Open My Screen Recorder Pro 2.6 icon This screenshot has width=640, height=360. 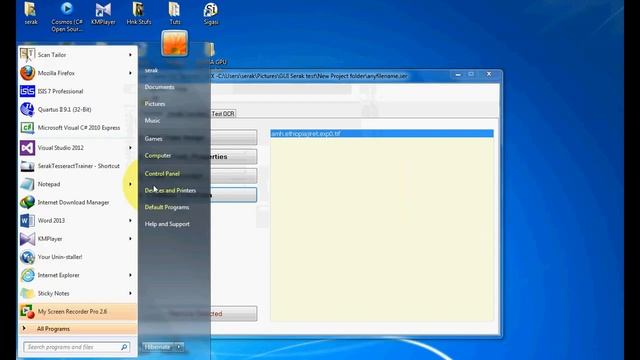coord(27,311)
